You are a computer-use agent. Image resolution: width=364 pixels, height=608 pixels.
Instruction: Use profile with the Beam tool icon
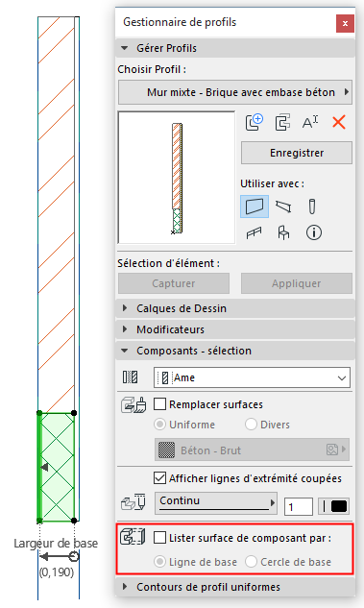coord(283,206)
